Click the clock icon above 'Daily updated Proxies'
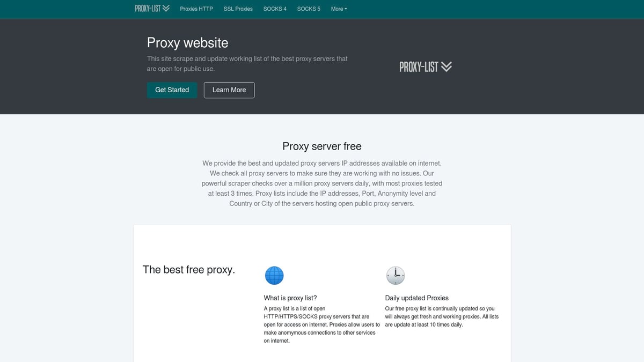The image size is (644, 362). pos(396,275)
